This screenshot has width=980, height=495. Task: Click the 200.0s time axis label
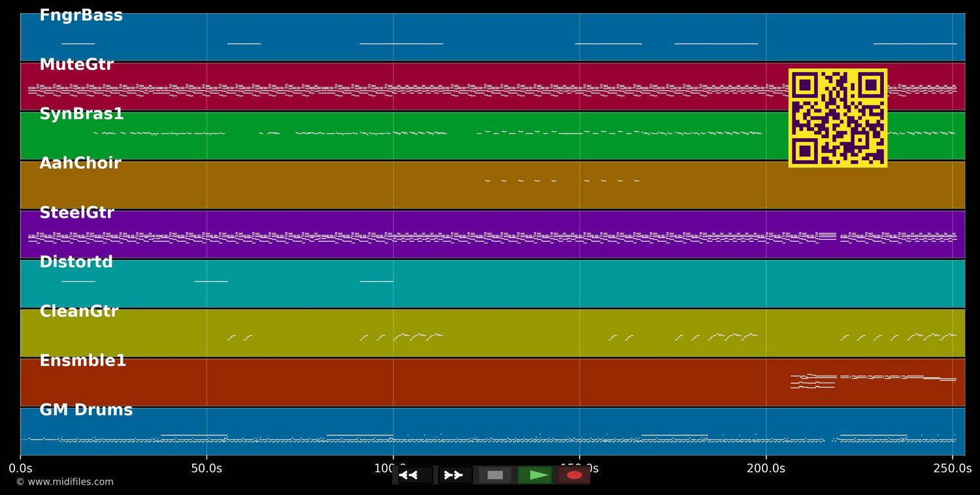coord(766,468)
